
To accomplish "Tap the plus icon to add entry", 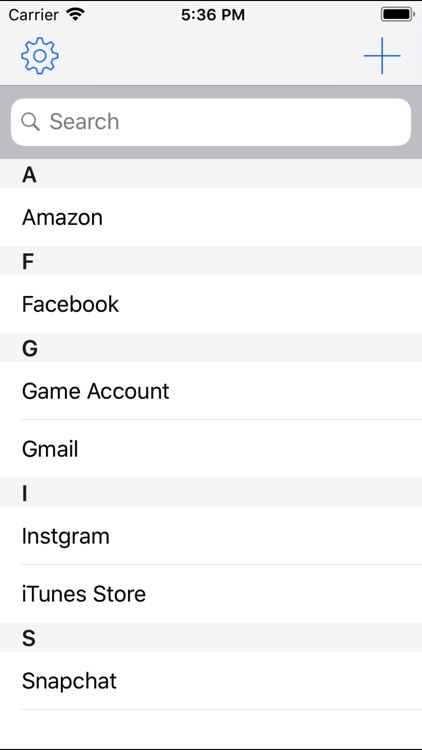I will [382, 56].
